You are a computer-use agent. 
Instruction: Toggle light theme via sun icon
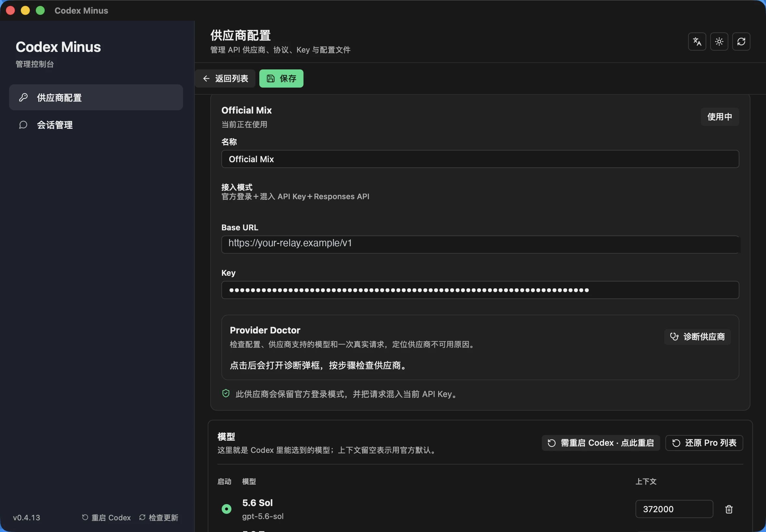pyautogui.click(x=719, y=42)
